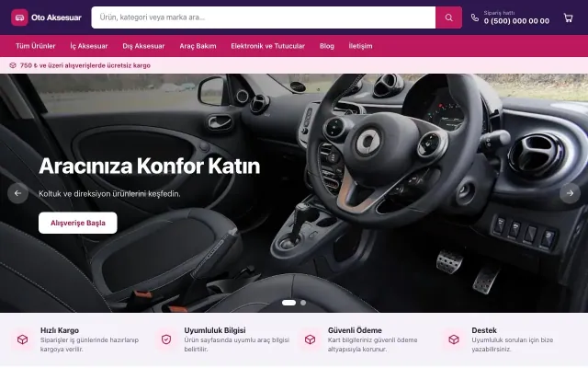Click the package icon in free shipping banner

[x=13, y=65]
